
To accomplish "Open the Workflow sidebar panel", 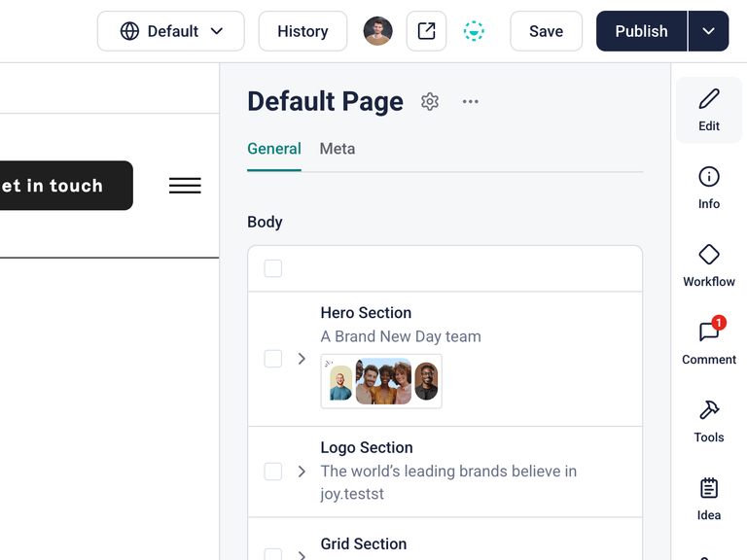I will pyautogui.click(x=709, y=265).
